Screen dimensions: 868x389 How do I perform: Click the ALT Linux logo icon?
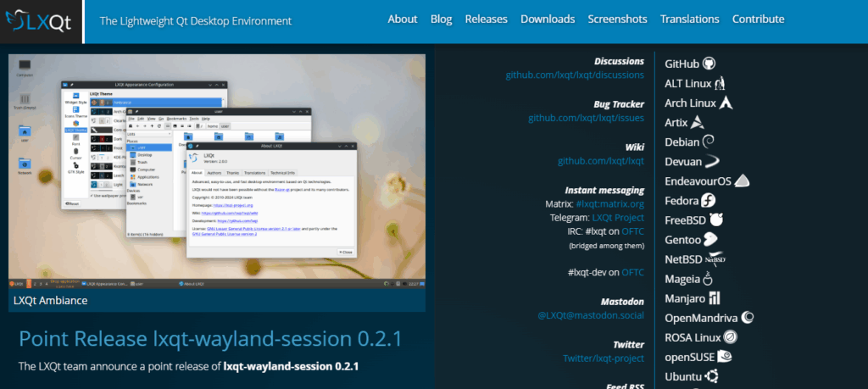pyautogui.click(x=720, y=84)
